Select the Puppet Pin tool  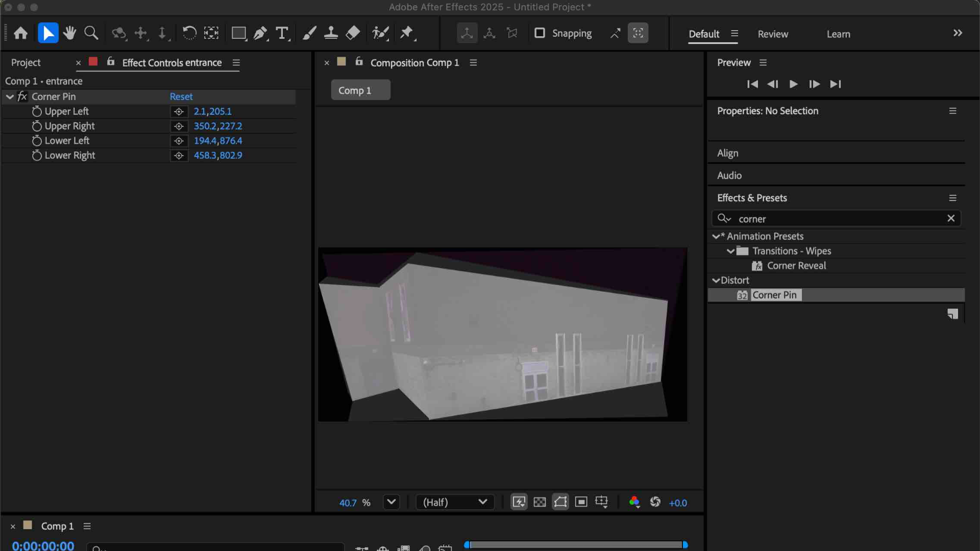(407, 33)
